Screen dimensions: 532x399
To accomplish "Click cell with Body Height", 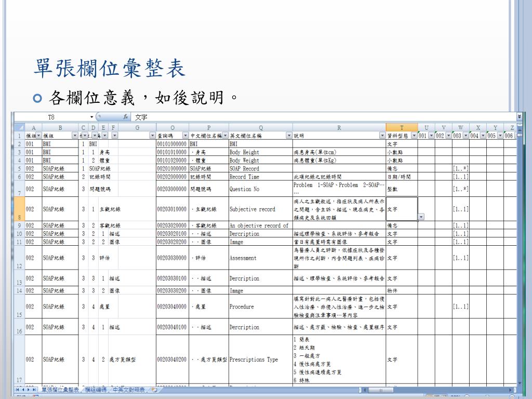I will 261,152.
